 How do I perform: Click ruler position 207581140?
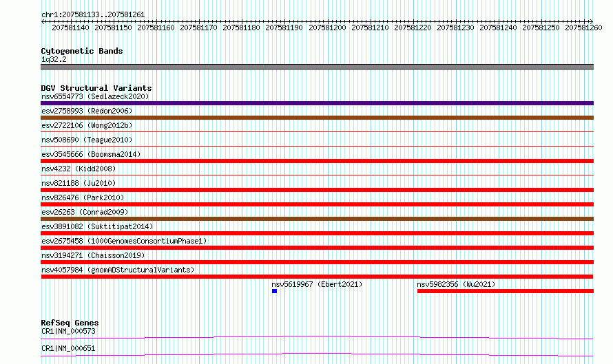point(70,28)
